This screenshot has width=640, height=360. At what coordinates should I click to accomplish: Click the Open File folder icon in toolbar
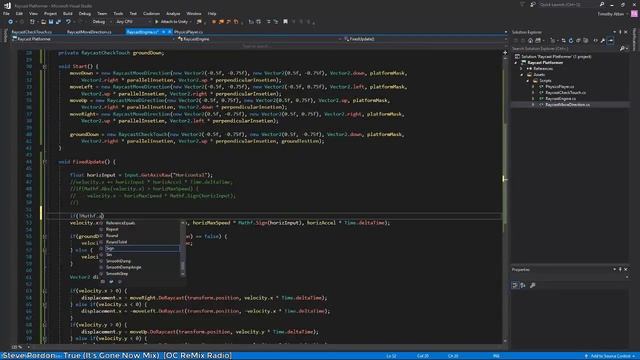[43, 22]
